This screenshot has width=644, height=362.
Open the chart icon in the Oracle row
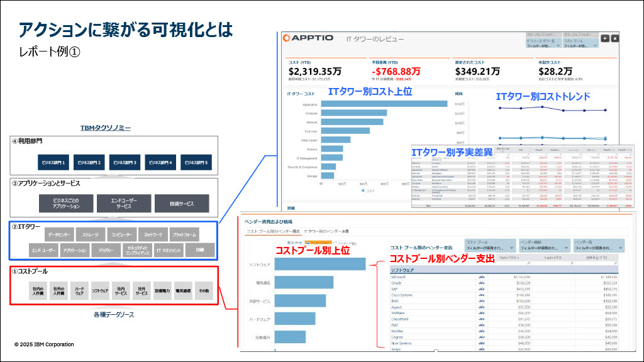pyautogui.click(x=481, y=283)
